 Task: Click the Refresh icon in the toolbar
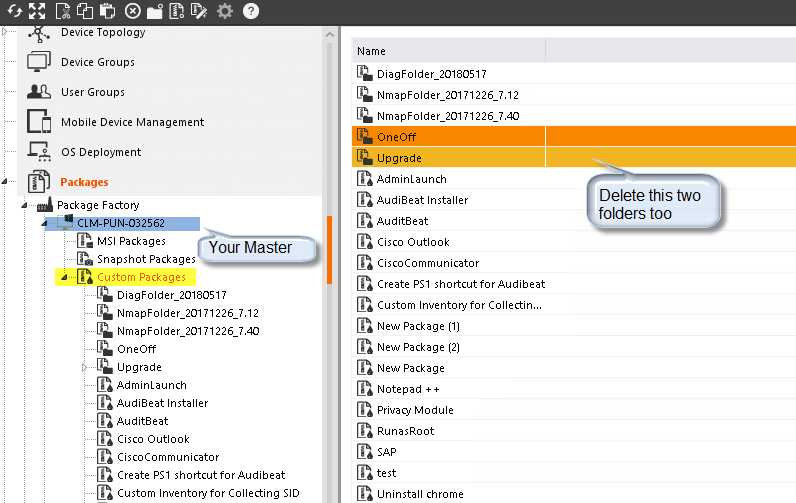[13, 11]
